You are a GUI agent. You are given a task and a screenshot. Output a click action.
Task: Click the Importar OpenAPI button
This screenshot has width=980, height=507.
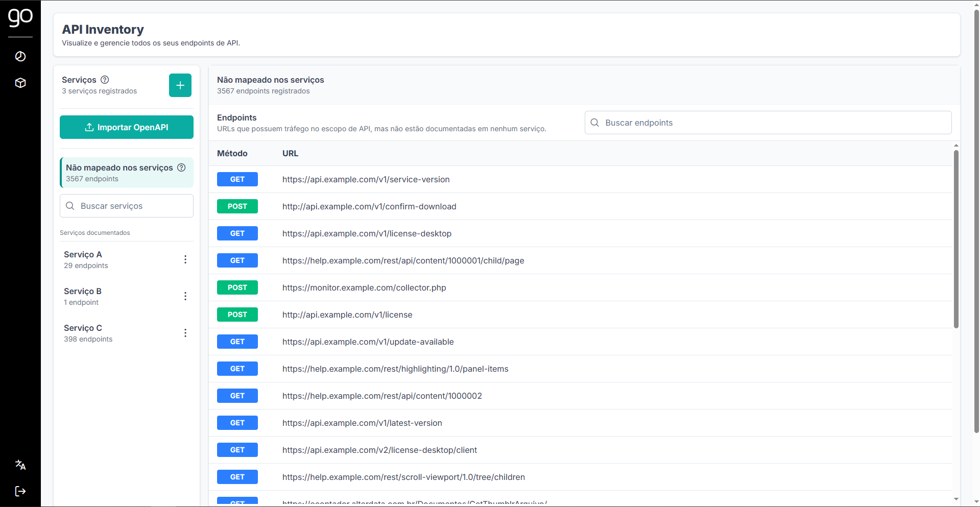127,127
